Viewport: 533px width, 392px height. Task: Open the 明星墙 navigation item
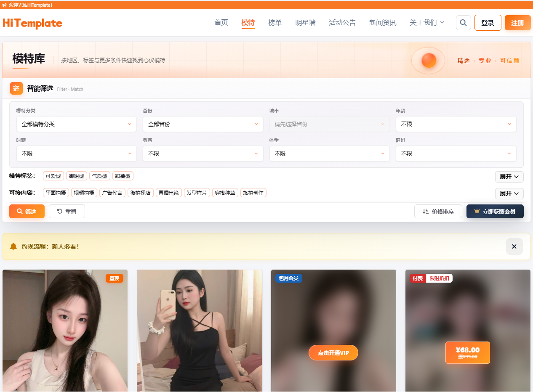click(305, 23)
